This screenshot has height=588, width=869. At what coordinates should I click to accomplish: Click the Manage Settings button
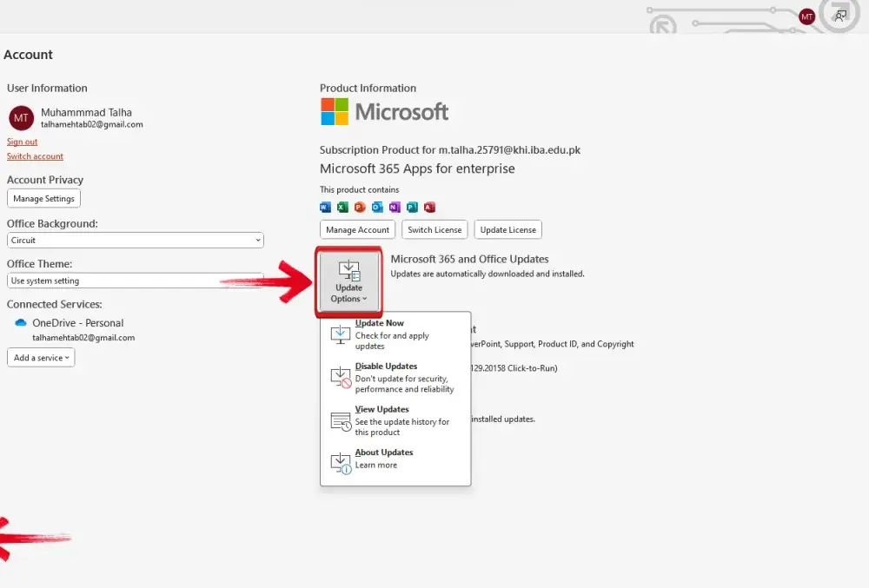43,198
